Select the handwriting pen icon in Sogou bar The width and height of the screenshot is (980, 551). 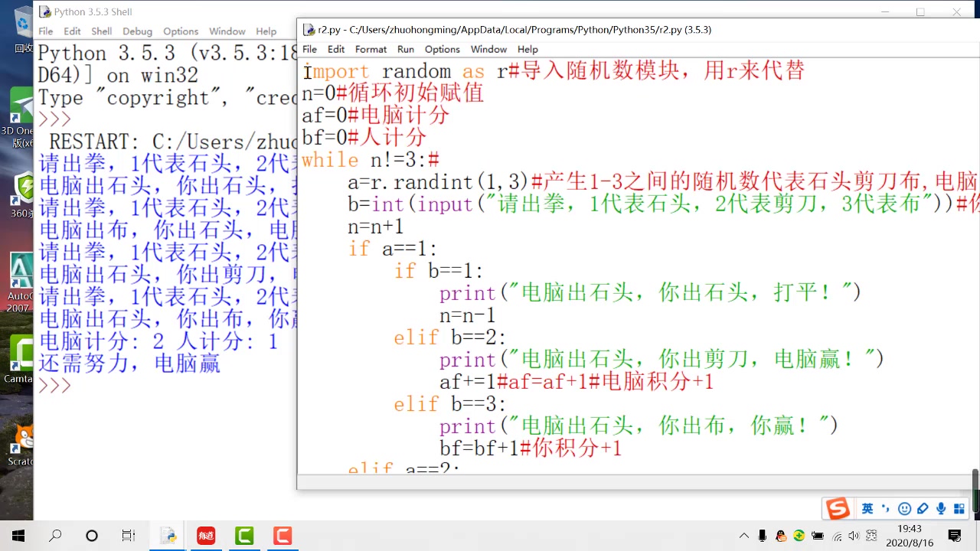point(922,507)
